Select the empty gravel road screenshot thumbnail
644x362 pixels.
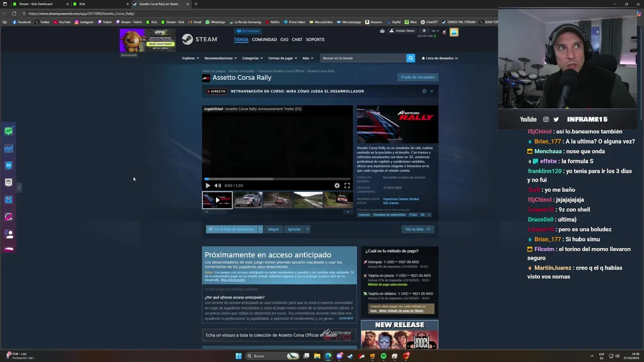(x=308, y=200)
